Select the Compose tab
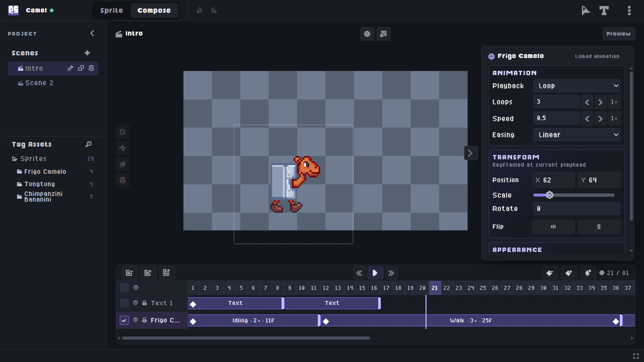Screen dimensions: 644x362 click(154, 10)
